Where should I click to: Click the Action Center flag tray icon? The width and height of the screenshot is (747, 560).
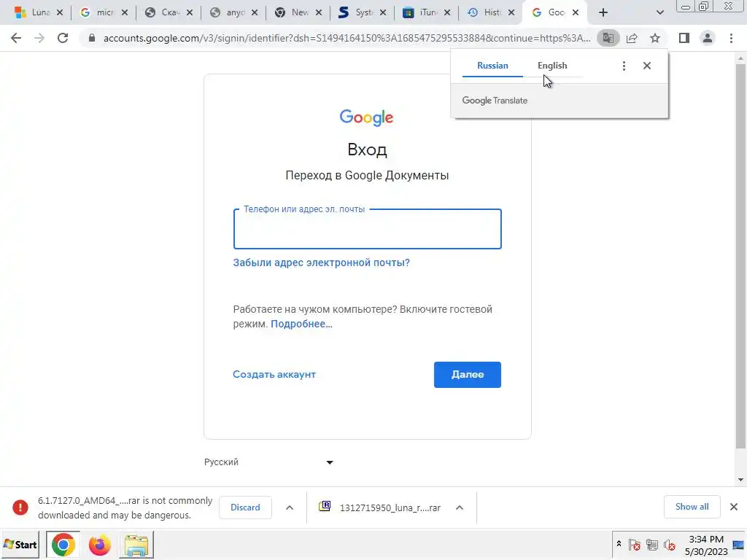point(634,545)
